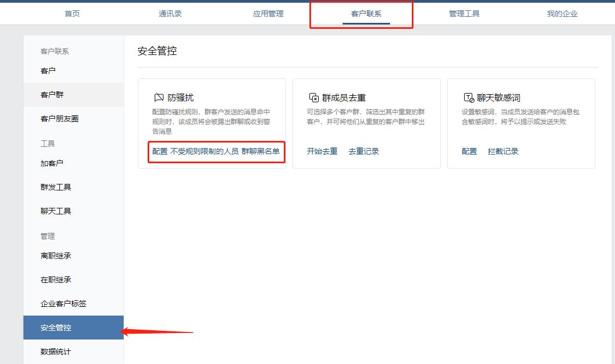View 拦截记录 records
Image resolution: width=615 pixels, height=364 pixels.
pyautogui.click(x=502, y=151)
